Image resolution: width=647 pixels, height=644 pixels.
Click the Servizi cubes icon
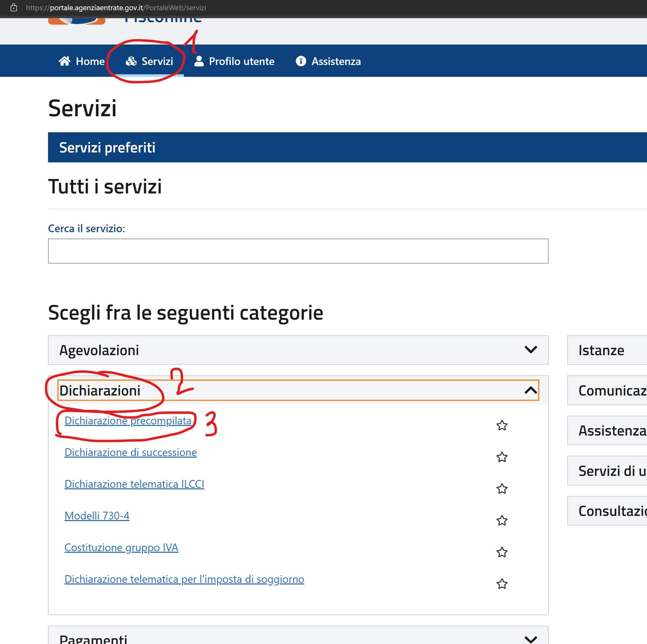(x=131, y=61)
